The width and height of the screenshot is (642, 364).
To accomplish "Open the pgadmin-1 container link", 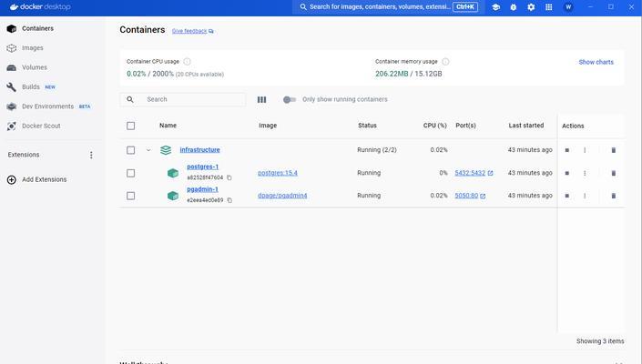I will pos(203,189).
